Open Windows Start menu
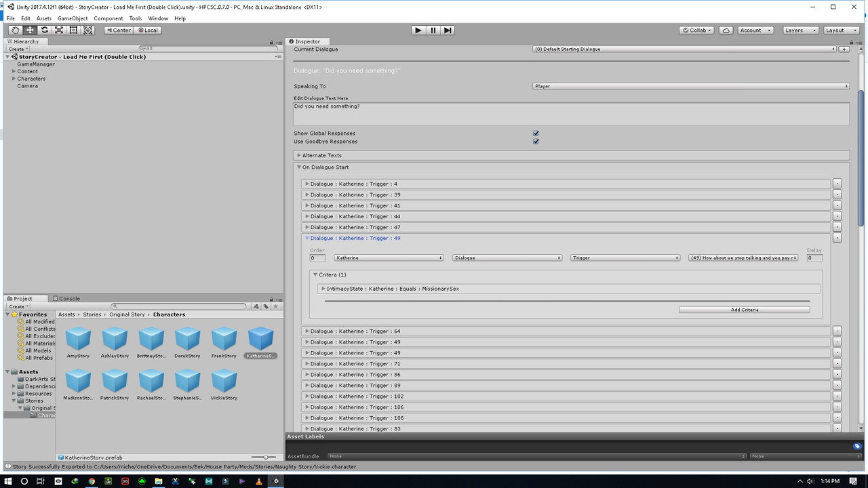Image resolution: width=868 pixels, height=488 pixels. 7,481
